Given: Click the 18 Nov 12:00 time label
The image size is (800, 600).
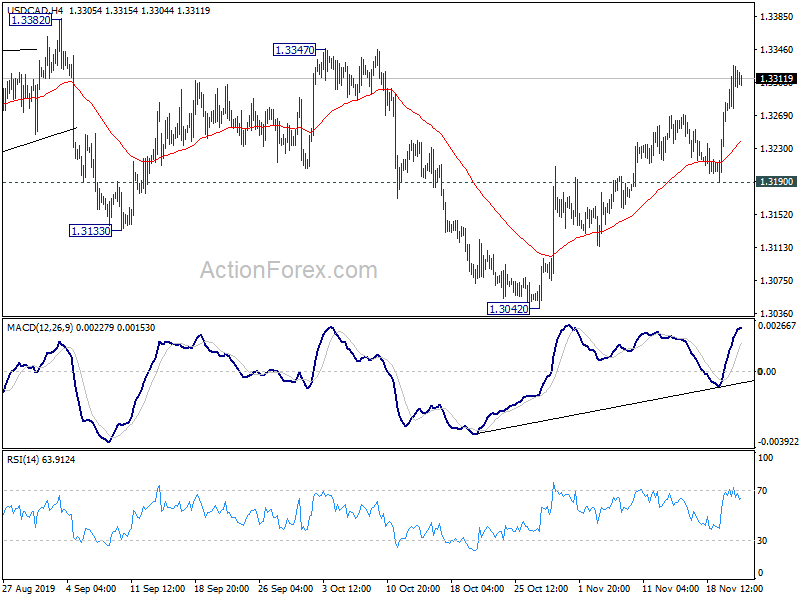Looking at the screenshot, I should (x=735, y=588).
